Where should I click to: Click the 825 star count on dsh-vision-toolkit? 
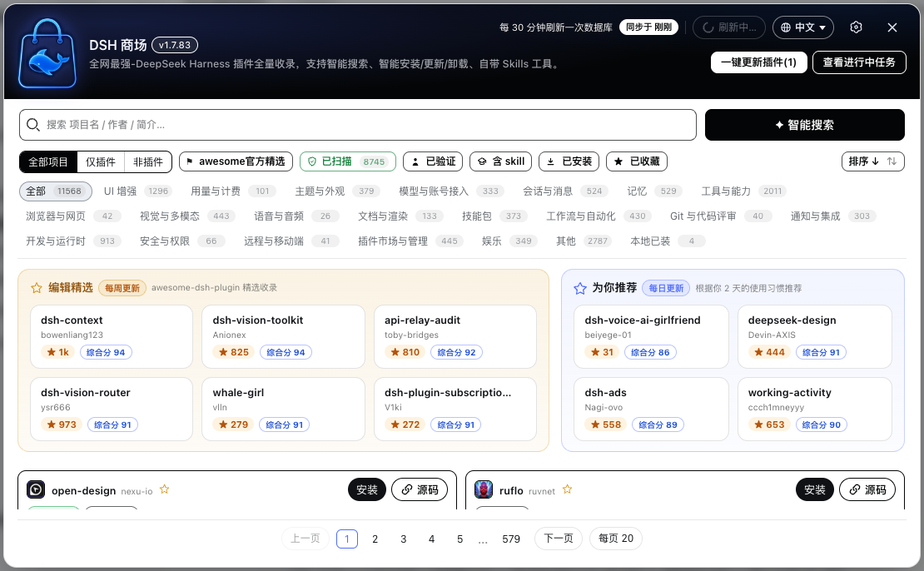pyautogui.click(x=234, y=352)
